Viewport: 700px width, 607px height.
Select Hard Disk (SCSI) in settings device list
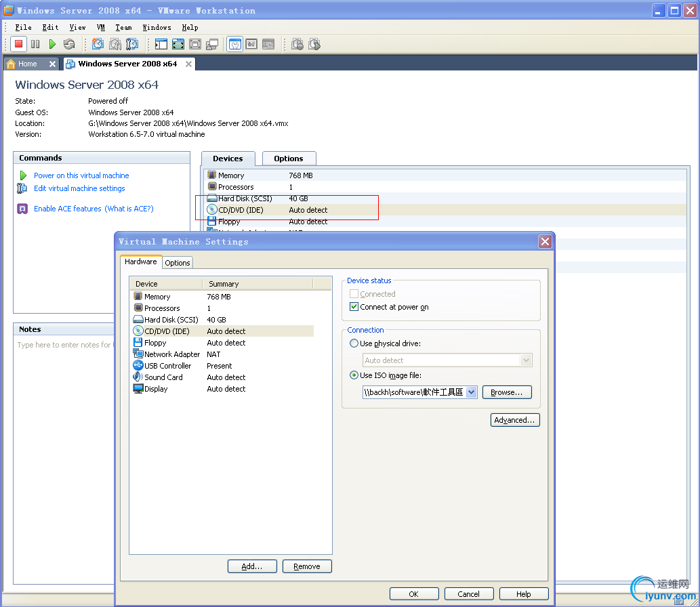point(223,320)
